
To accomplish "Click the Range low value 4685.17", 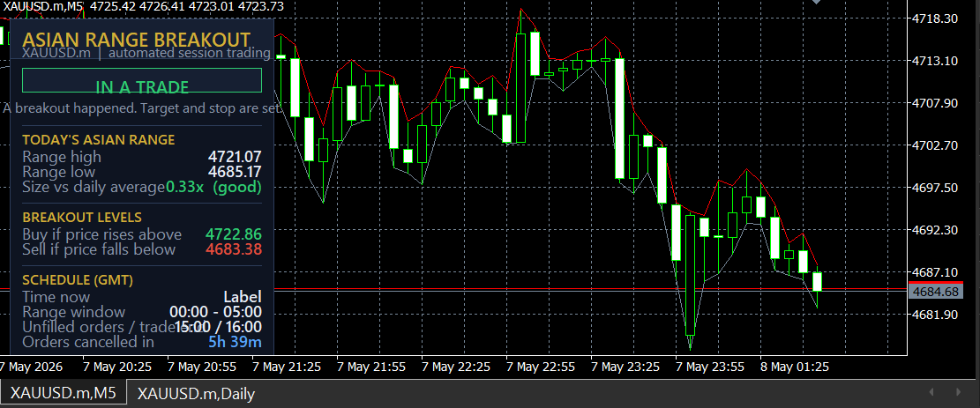I will click(x=235, y=172).
